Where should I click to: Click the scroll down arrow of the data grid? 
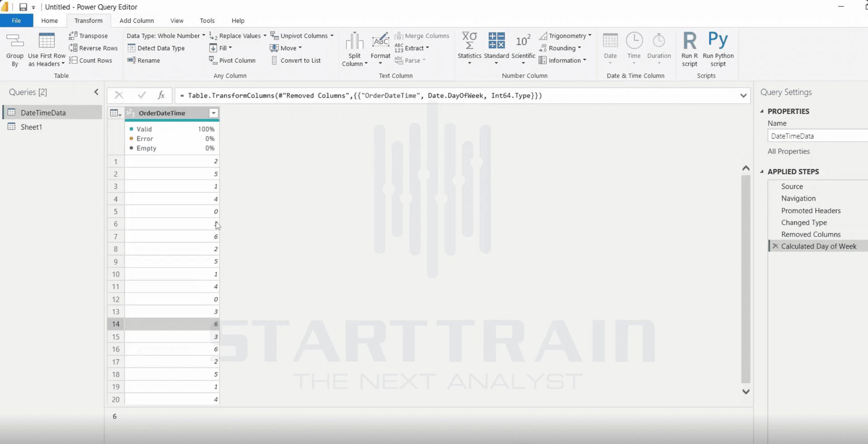(746, 392)
